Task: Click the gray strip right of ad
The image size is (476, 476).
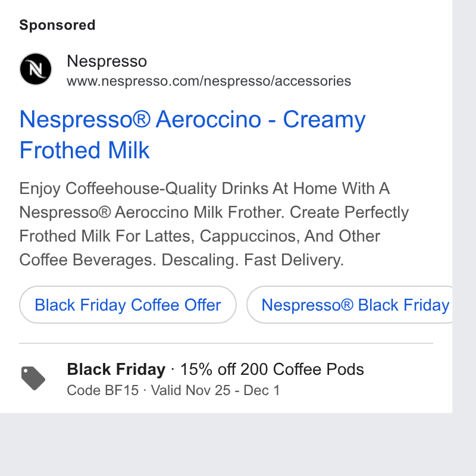Action: point(464,206)
